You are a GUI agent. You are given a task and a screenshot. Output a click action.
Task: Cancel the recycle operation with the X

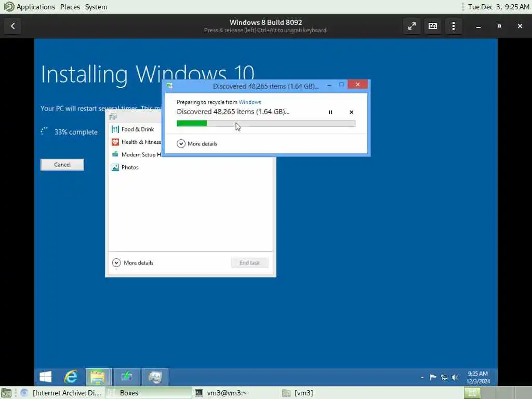pos(351,112)
